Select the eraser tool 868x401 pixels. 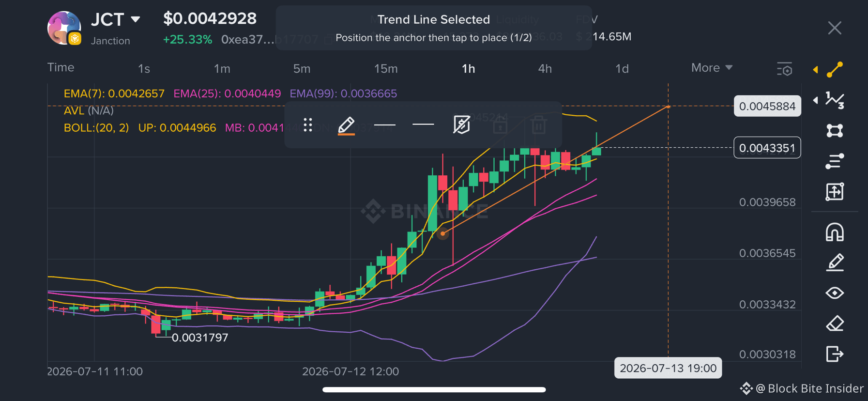(835, 324)
